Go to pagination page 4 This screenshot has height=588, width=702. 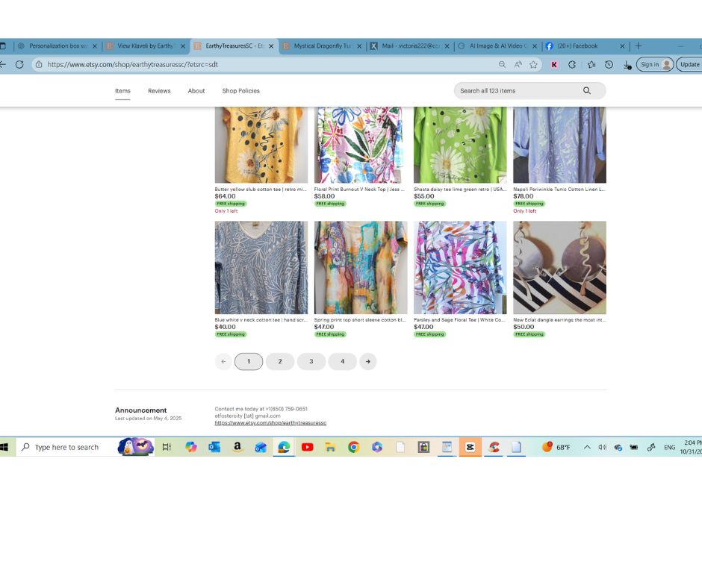(343, 362)
